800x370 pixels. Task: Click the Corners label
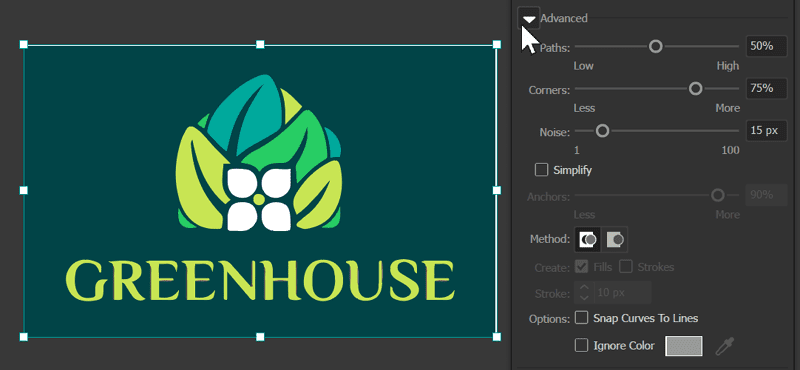click(549, 90)
